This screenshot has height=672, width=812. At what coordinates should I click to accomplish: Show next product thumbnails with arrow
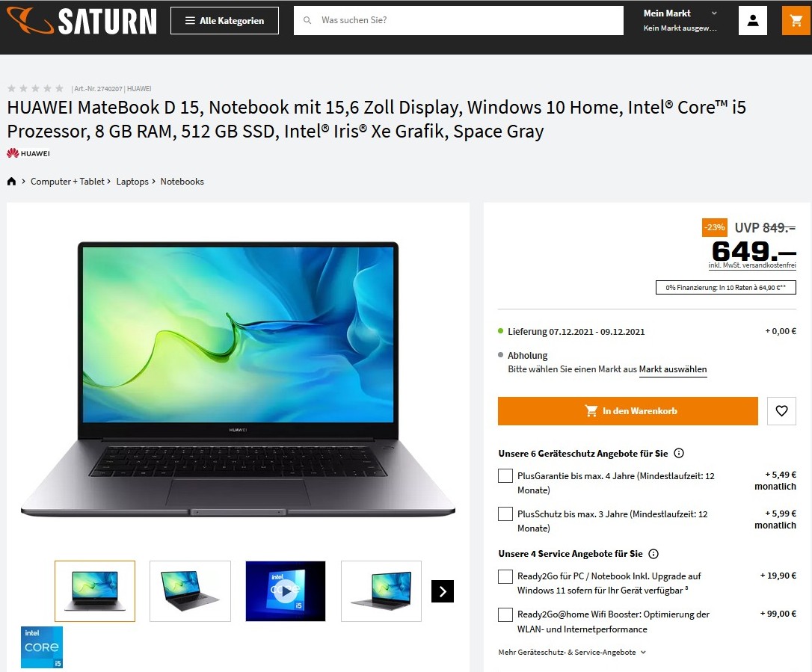coord(442,591)
